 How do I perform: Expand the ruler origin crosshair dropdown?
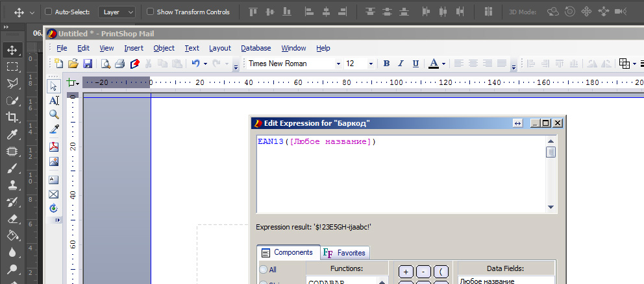pos(77,83)
